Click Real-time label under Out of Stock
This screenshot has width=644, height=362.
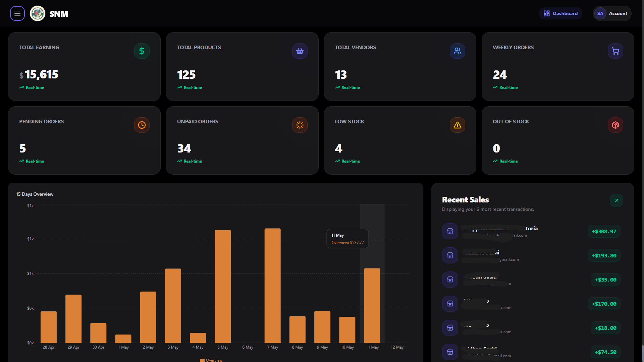coord(508,161)
